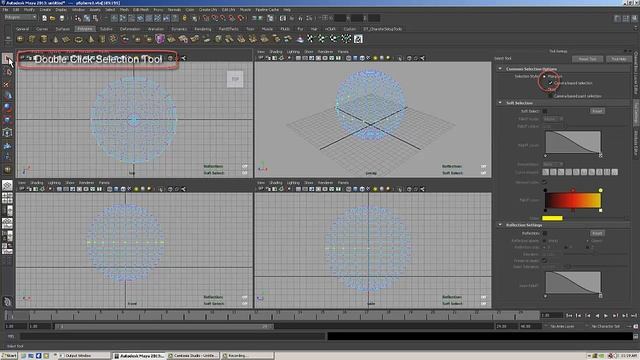640x360 pixels.
Task: Reset the Reflection Settings
Action: [597, 233]
